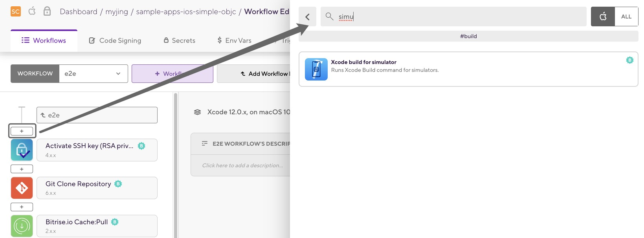Click Runs Xcode Build command description text
644x238 pixels.
(385, 70)
